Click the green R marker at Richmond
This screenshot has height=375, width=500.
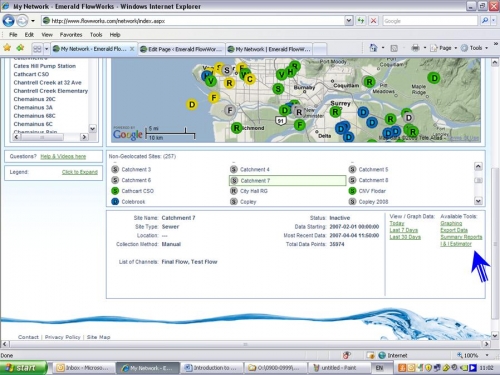point(236,128)
